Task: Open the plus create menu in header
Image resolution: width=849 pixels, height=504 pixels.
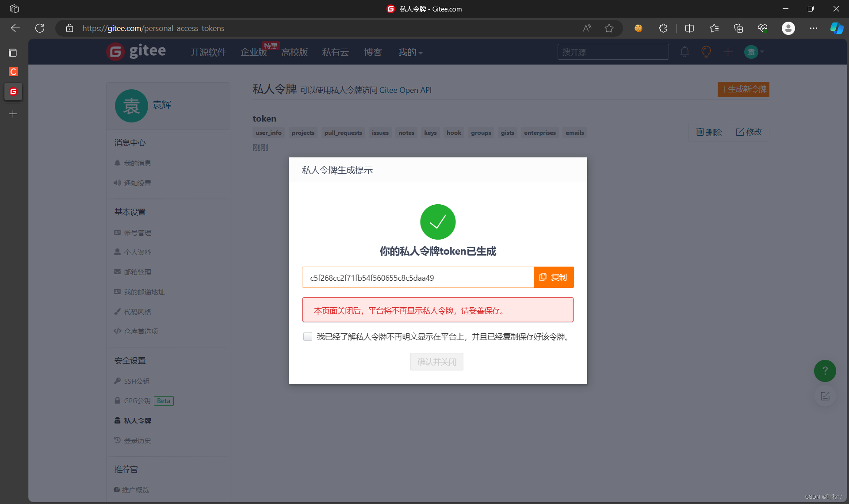Action: click(x=728, y=52)
